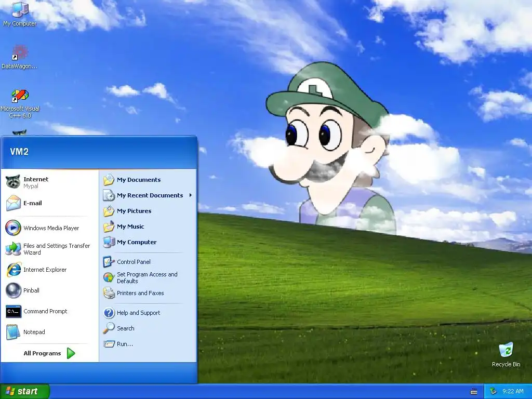Viewport: 532px width, 399px height.
Task: Click the Command Prompt icon
Action: (13, 311)
